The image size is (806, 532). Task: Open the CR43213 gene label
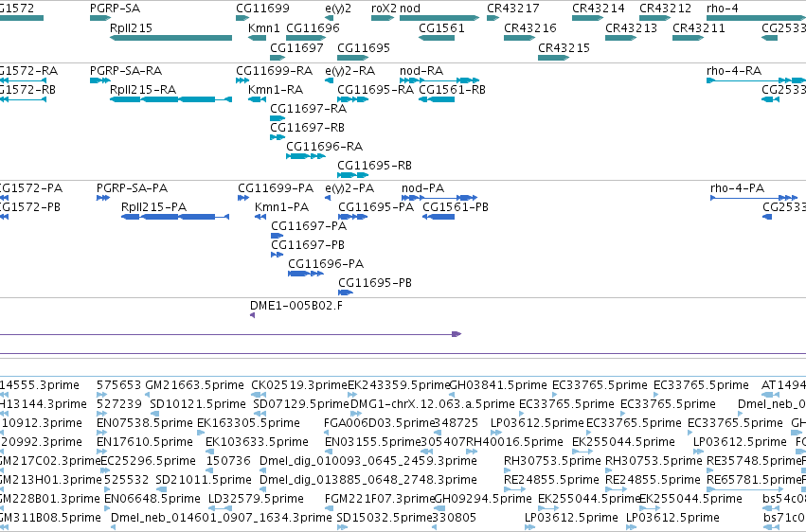[x=631, y=27]
